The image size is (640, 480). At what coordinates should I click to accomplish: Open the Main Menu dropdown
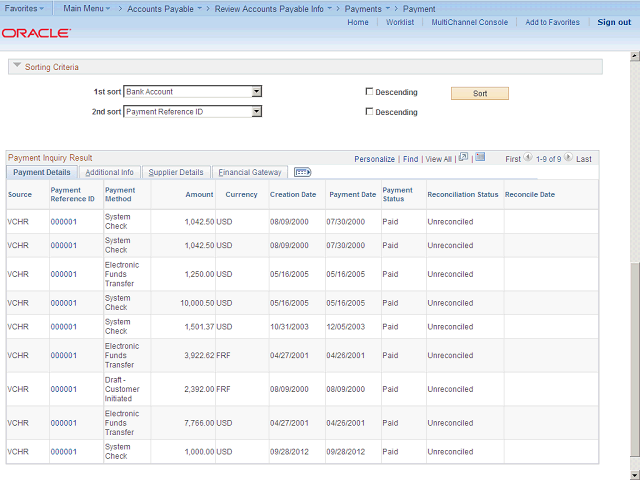click(88, 8)
